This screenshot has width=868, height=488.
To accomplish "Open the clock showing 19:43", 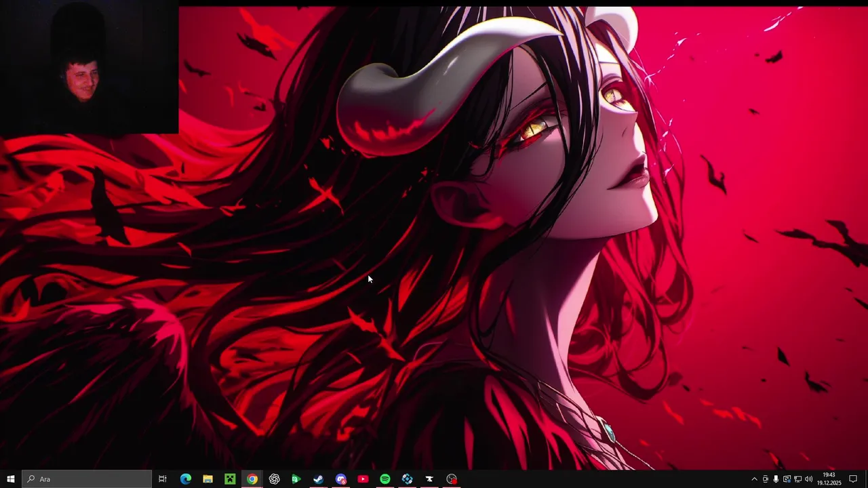I will click(x=829, y=479).
